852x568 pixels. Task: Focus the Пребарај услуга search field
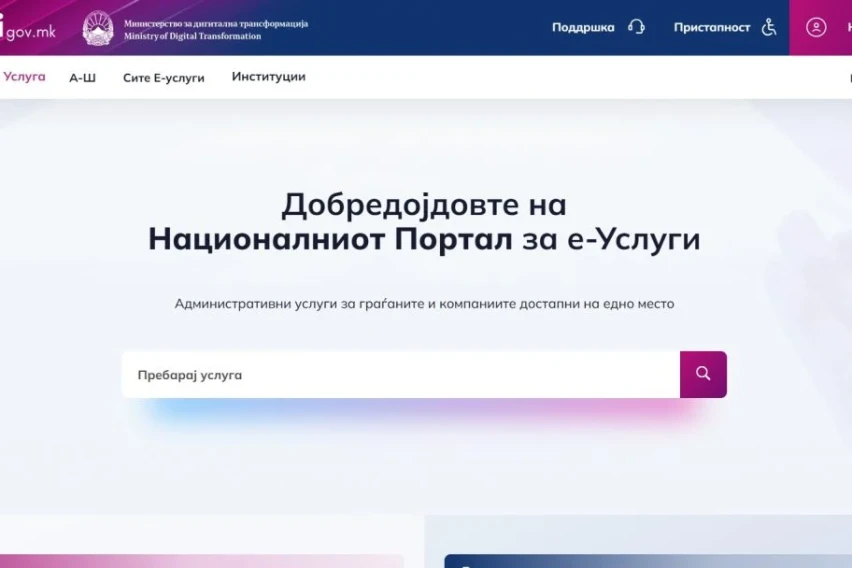(x=400, y=375)
